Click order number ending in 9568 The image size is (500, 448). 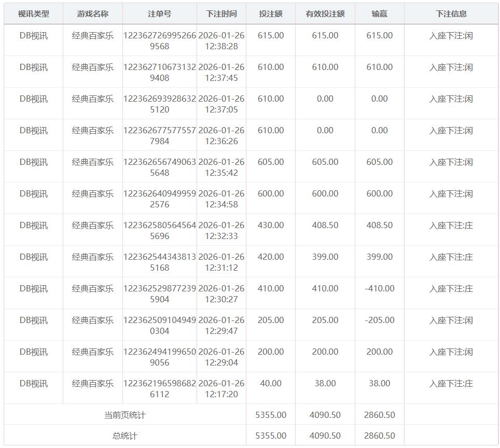click(x=159, y=41)
